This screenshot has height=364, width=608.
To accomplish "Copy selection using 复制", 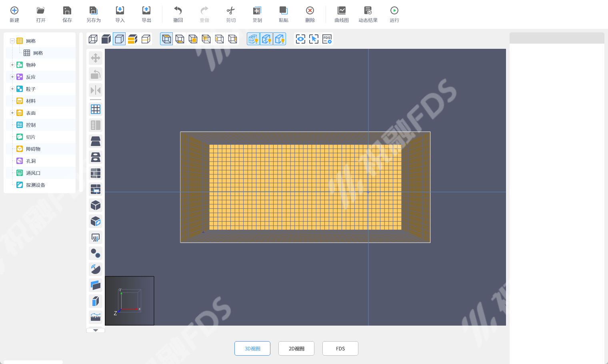I will point(257,14).
